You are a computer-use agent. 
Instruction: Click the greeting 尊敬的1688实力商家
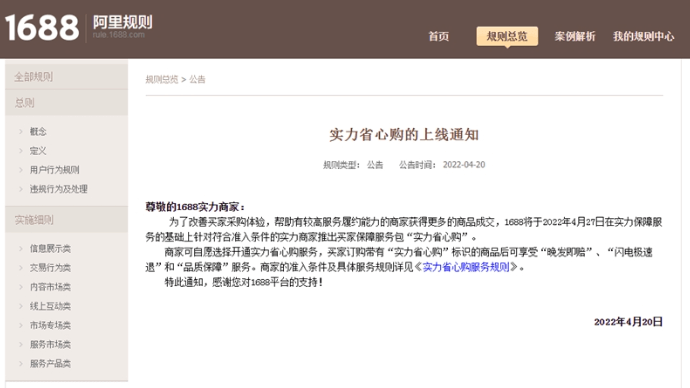(195, 207)
